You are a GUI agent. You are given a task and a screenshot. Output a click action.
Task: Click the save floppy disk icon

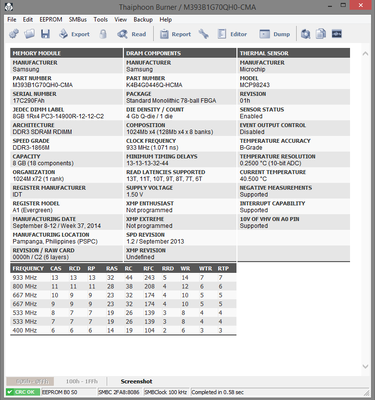(x=45, y=34)
